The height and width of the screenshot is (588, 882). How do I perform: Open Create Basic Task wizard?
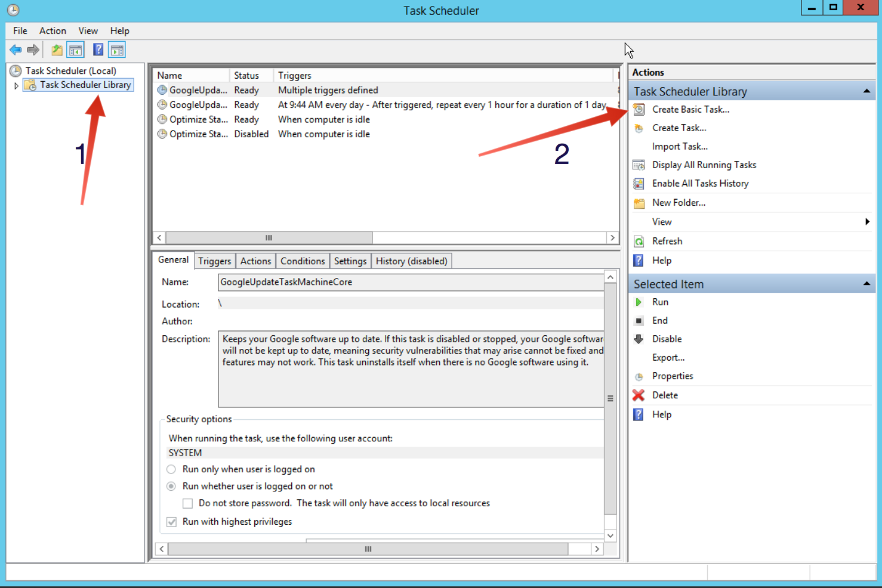(x=690, y=109)
